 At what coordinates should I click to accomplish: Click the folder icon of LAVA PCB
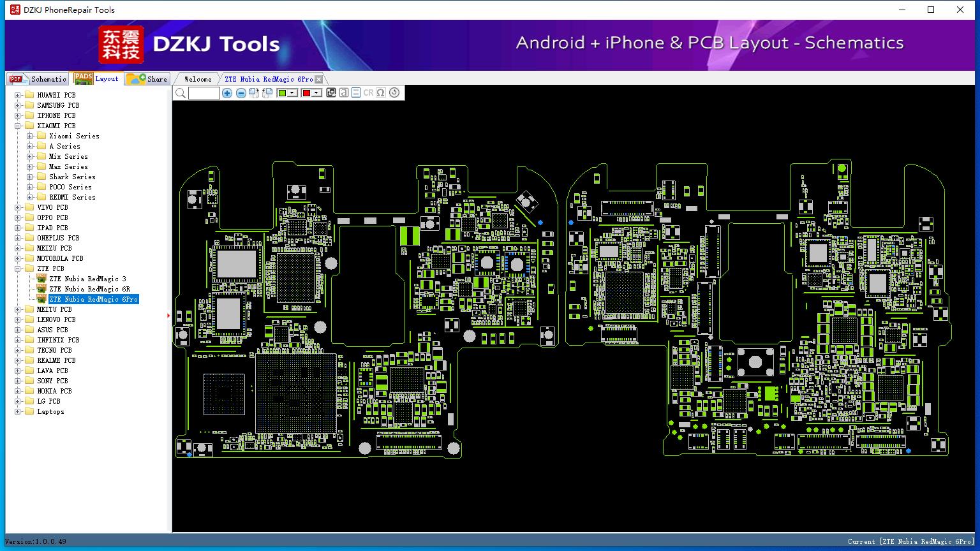pyautogui.click(x=29, y=371)
